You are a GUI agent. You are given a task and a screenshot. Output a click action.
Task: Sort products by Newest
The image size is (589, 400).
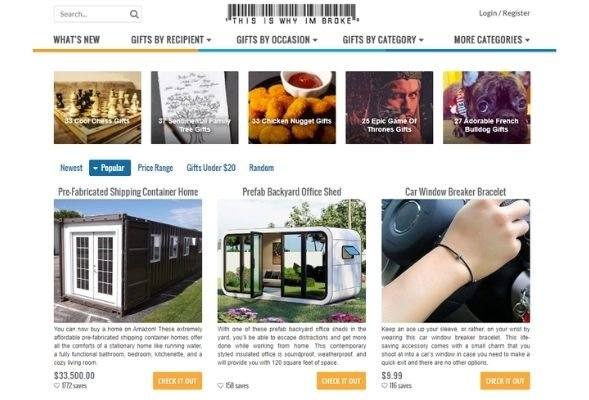(x=71, y=168)
